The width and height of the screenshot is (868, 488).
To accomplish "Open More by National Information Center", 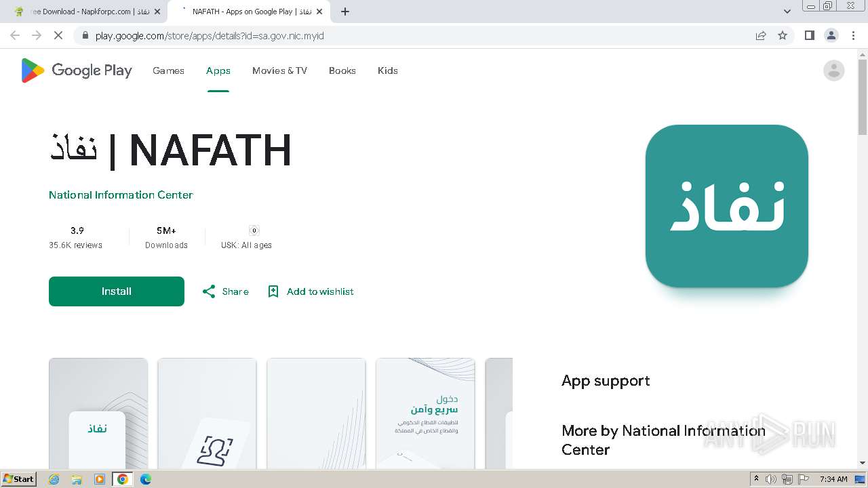I will pos(663,440).
